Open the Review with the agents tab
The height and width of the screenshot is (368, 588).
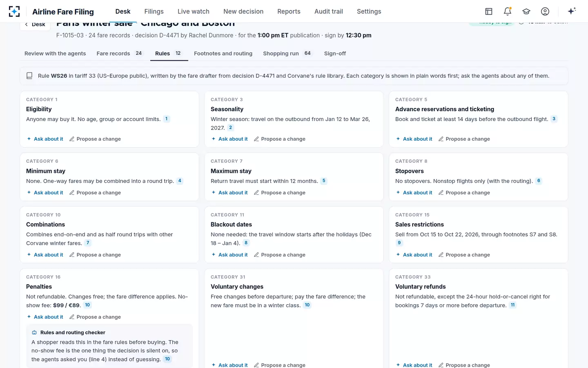point(55,54)
